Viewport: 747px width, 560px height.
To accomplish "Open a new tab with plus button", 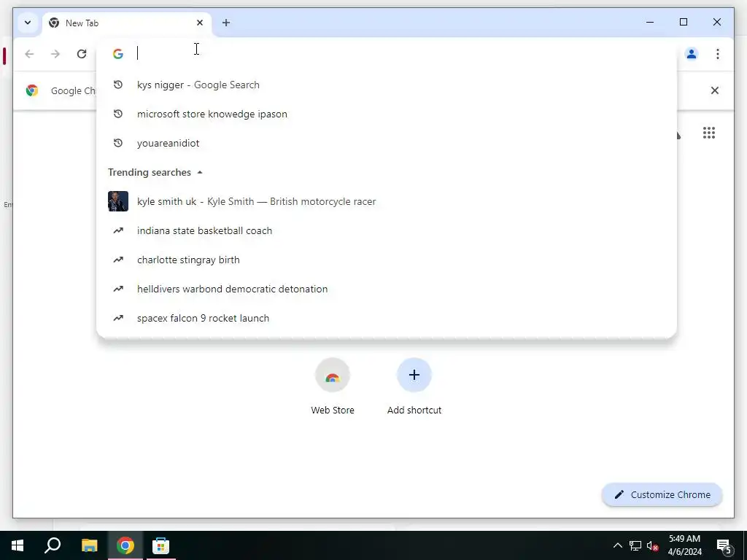I will point(226,23).
